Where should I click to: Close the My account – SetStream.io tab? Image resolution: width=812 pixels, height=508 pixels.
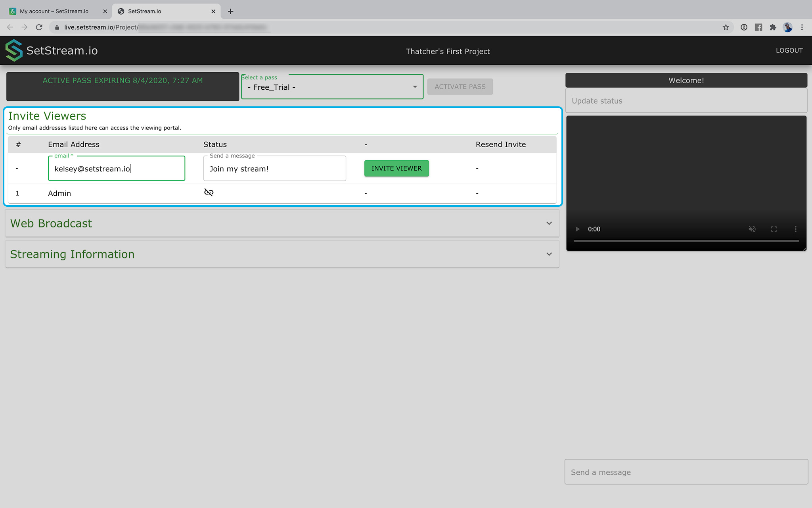coord(105,11)
